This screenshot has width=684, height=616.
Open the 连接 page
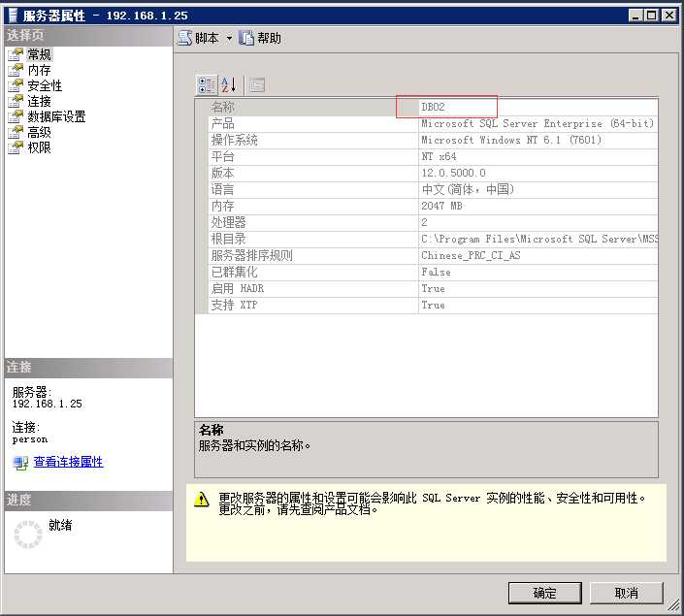point(39,101)
